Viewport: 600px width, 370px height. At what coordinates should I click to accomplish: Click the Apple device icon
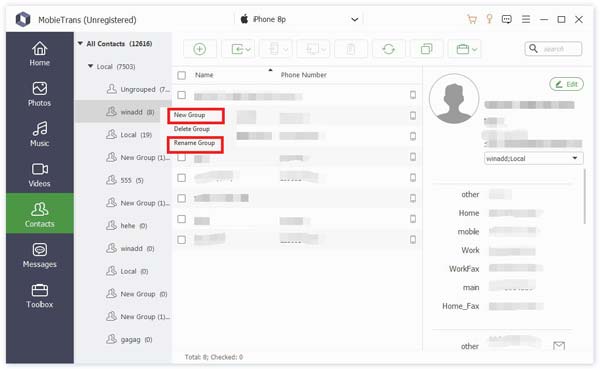244,19
